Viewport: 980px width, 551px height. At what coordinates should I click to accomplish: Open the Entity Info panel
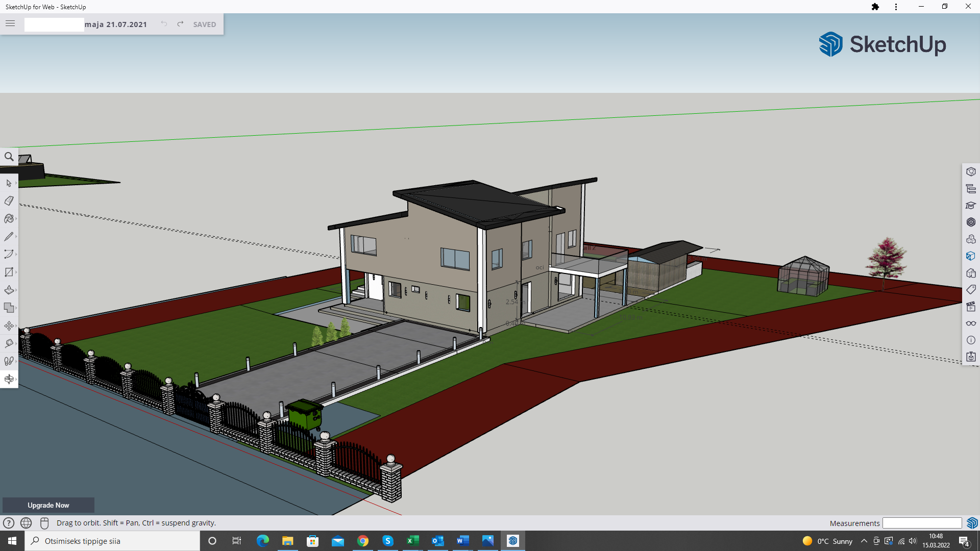click(971, 172)
